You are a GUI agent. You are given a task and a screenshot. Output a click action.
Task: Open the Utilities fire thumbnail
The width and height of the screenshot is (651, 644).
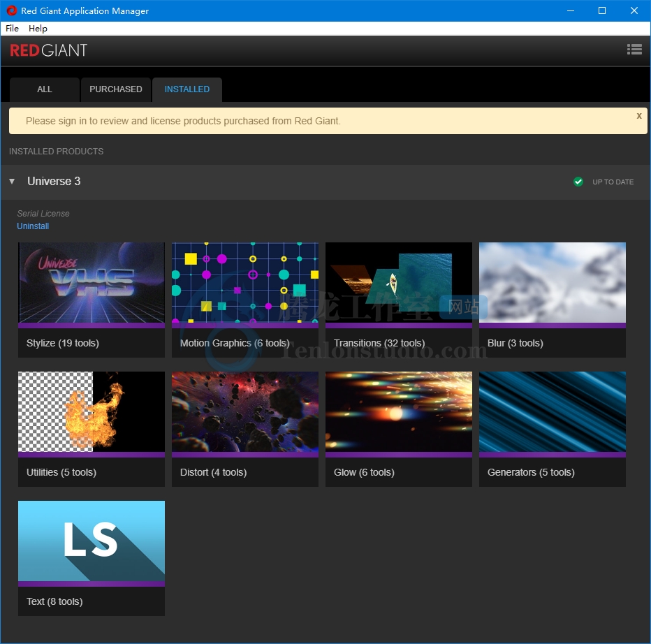coord(92,412)
